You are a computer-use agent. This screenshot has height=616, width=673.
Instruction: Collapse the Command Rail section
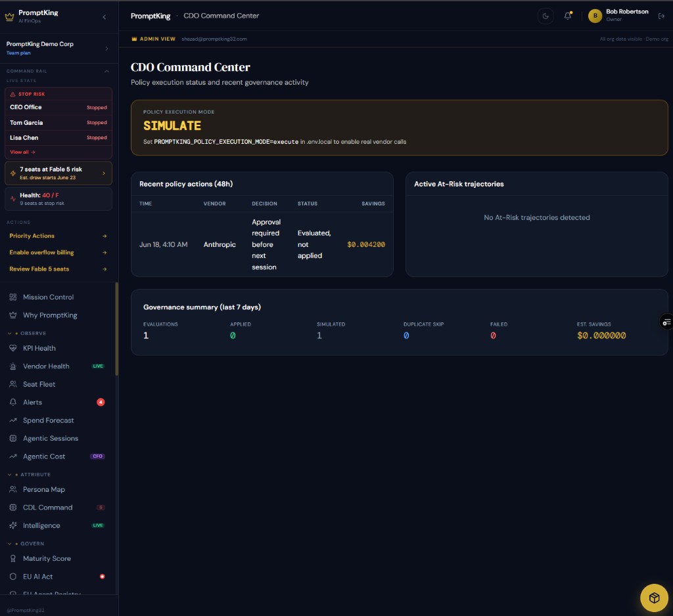point(107,71)
